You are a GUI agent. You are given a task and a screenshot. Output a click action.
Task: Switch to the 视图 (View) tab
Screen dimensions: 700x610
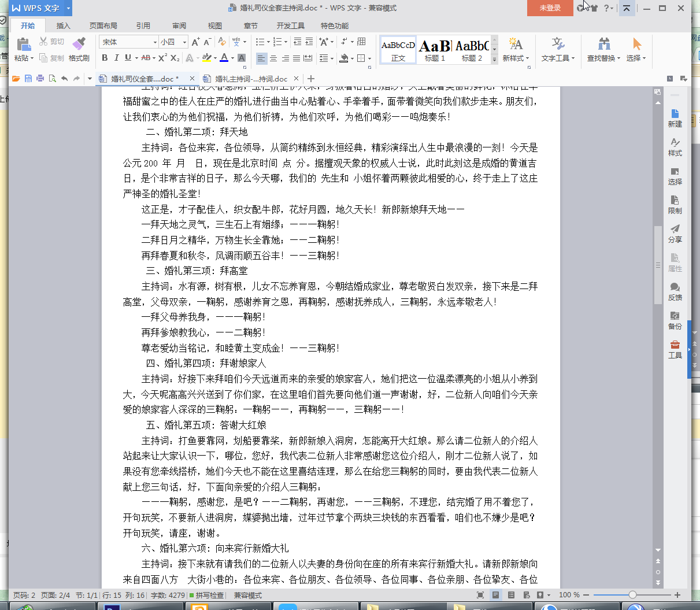tap(215, 25)
